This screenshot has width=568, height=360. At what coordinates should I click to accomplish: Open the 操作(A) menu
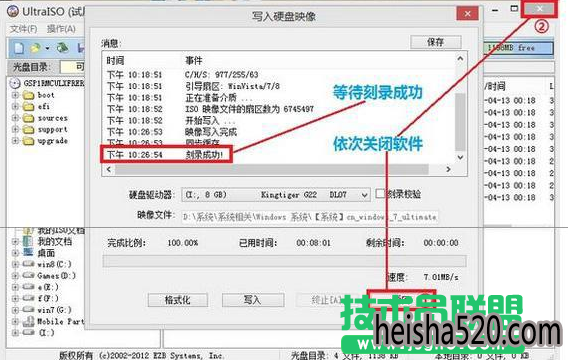[61, 29]
